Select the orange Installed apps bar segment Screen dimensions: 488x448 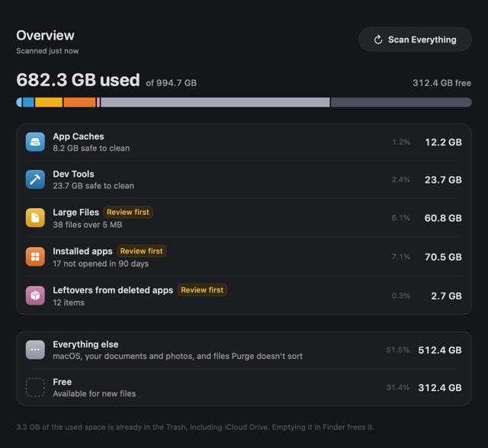79,102
